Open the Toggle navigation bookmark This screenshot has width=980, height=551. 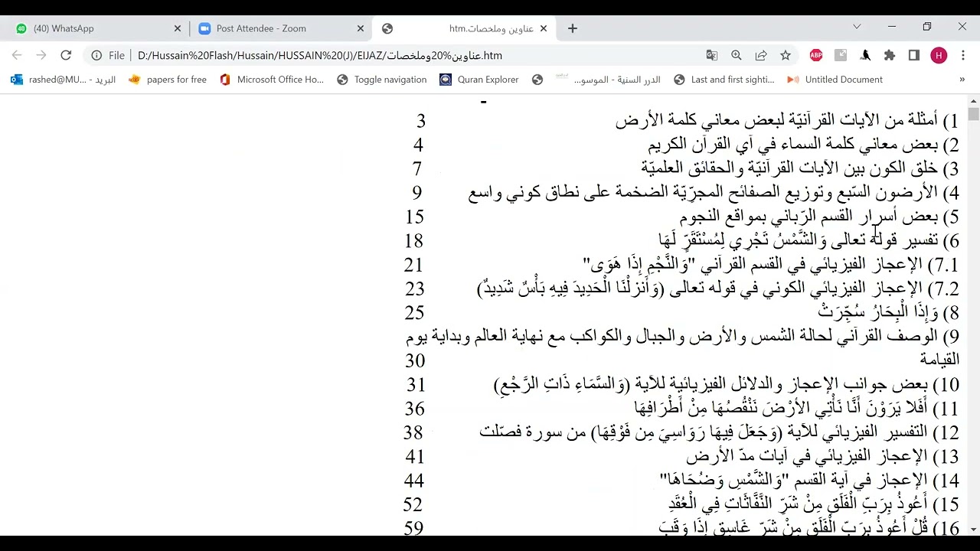click(x=381, y=80)
